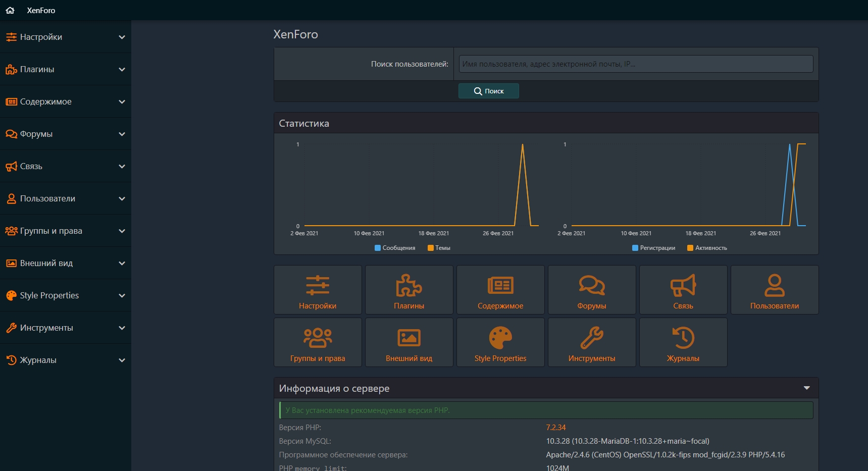Click the Apache/2.4.6 server software value
868x471 pixels.
coord(666,455)
